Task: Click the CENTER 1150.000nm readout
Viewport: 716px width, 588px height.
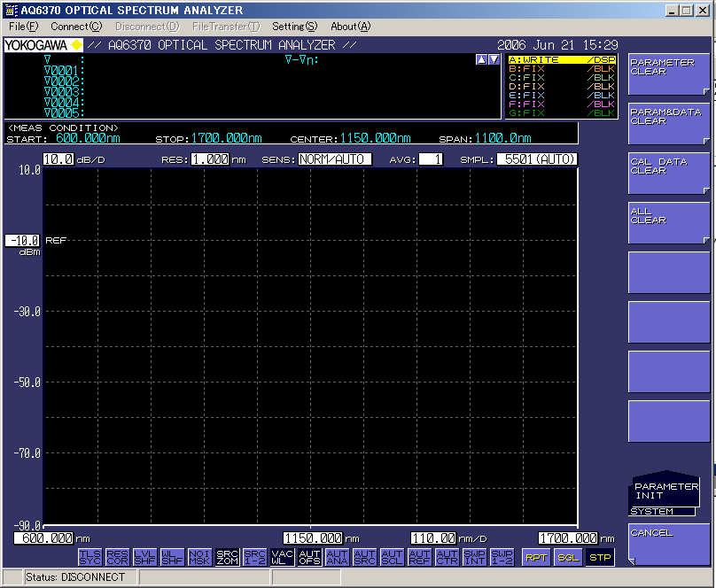Action: point(350,138)
